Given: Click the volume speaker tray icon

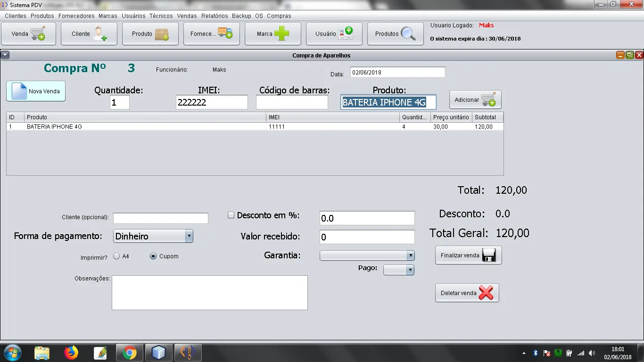Looking at the screenshot, I should point(592,353).
